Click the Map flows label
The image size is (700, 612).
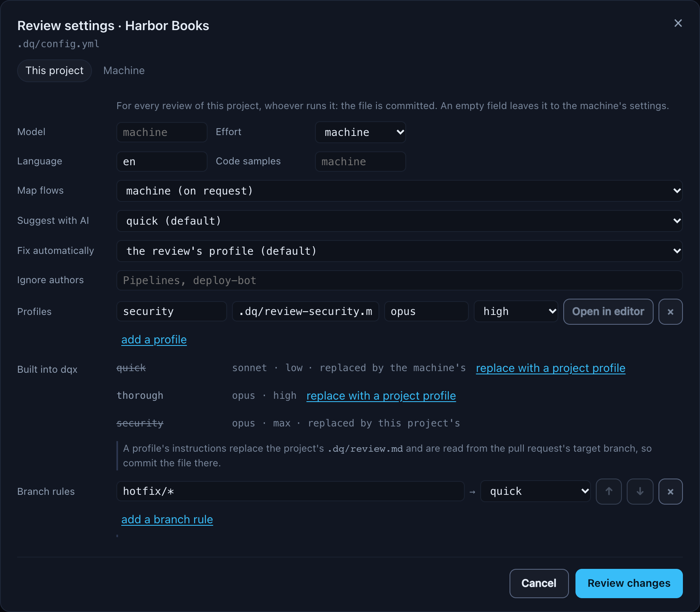41,190
